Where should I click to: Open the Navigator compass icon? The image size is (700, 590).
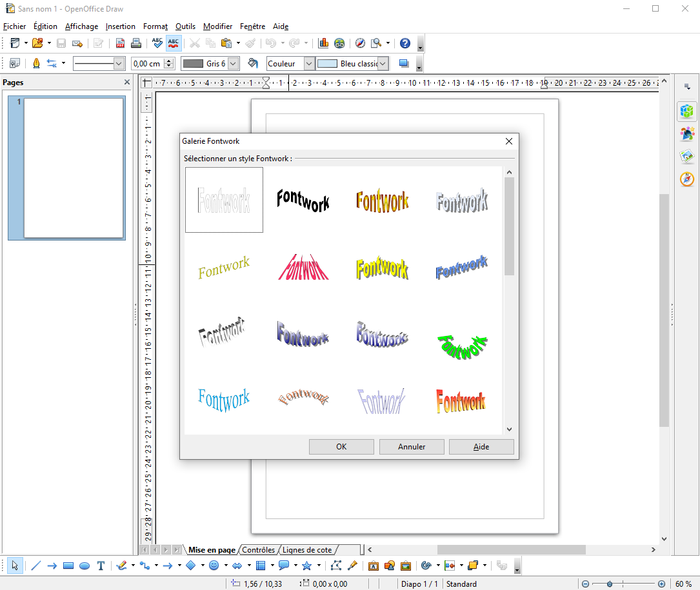pos(360,43)
